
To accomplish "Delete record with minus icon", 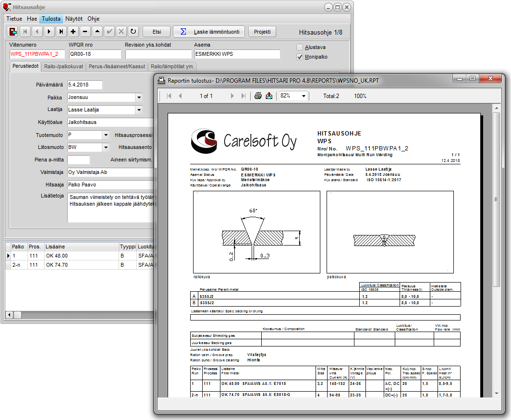I will [x=85, y=32].
